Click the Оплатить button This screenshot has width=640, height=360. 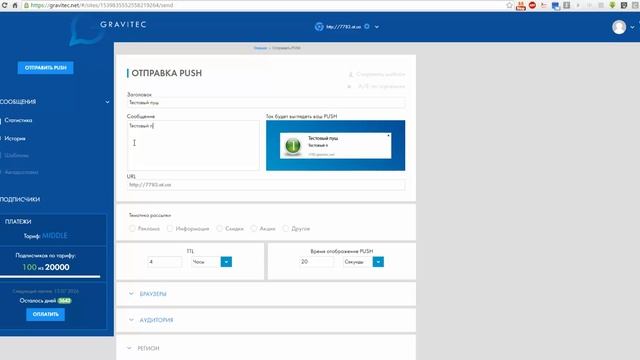[45, 314]
